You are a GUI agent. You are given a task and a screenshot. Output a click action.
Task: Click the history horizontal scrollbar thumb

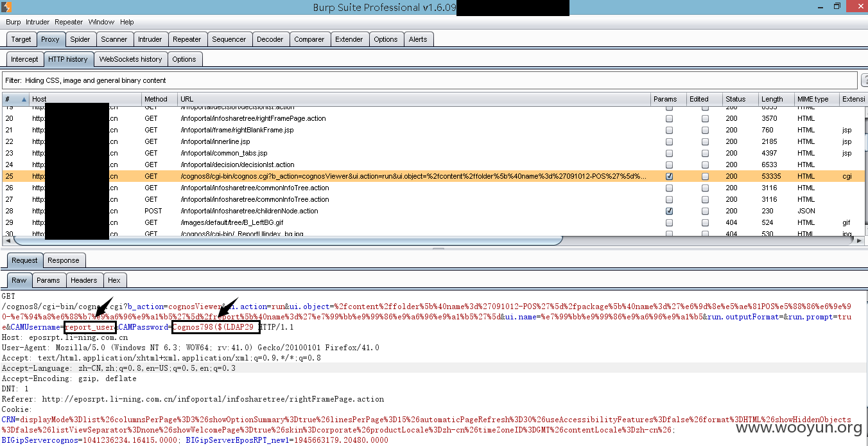[288, 240]
